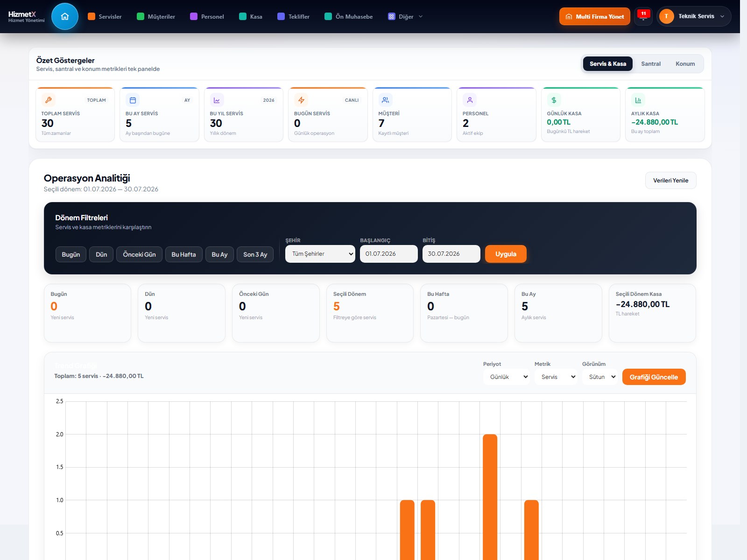Click the Seçili Dönem Kasa stat card
This screenshot has height=560, width=747.
tap(652, 313)
